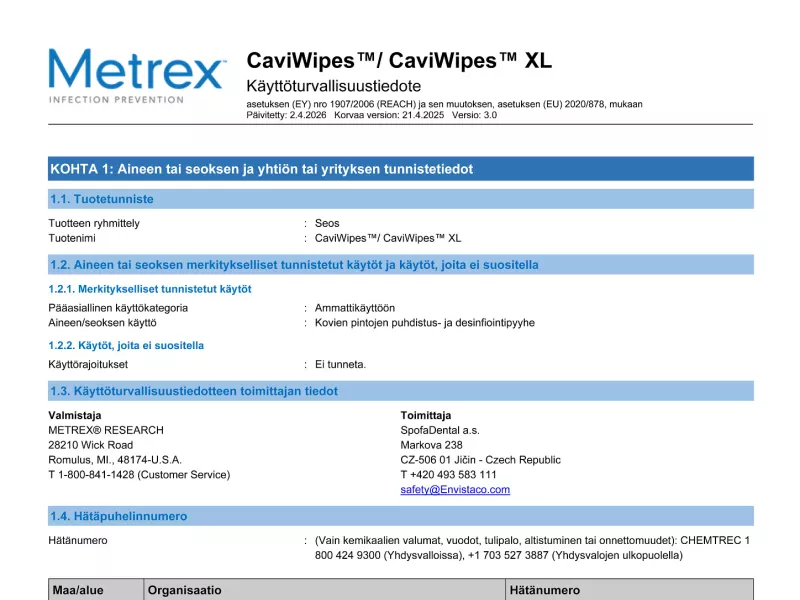Click the 1.2.2. Käytöt, joita ei suositella subheading
Image resolution: width=800 pixels, height=600 pixels.
pyautogui.click(x=126, y=345)
